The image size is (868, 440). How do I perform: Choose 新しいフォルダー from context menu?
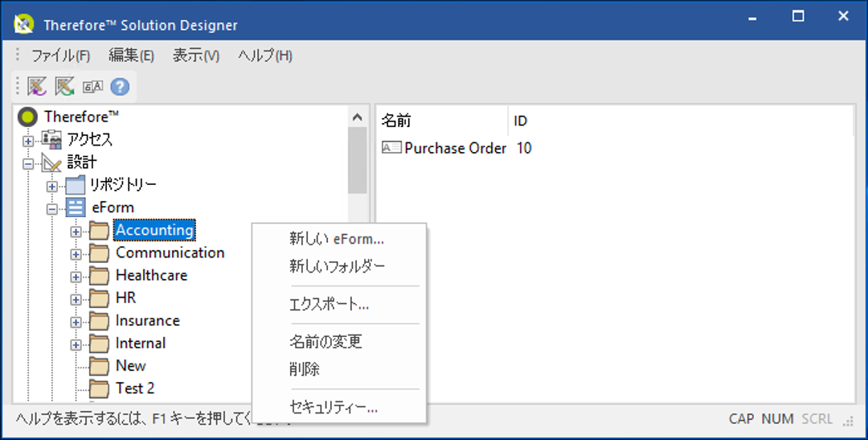coord(339,266)
